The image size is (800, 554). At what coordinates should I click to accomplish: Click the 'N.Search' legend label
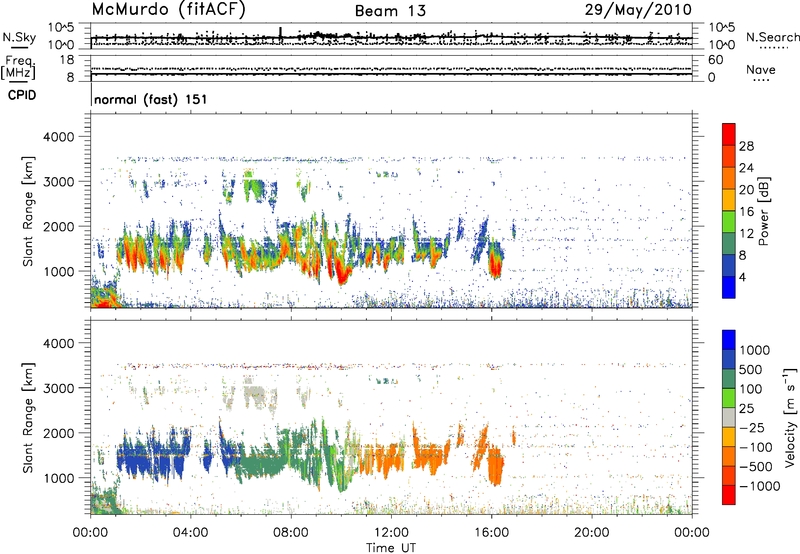[772, 37]
